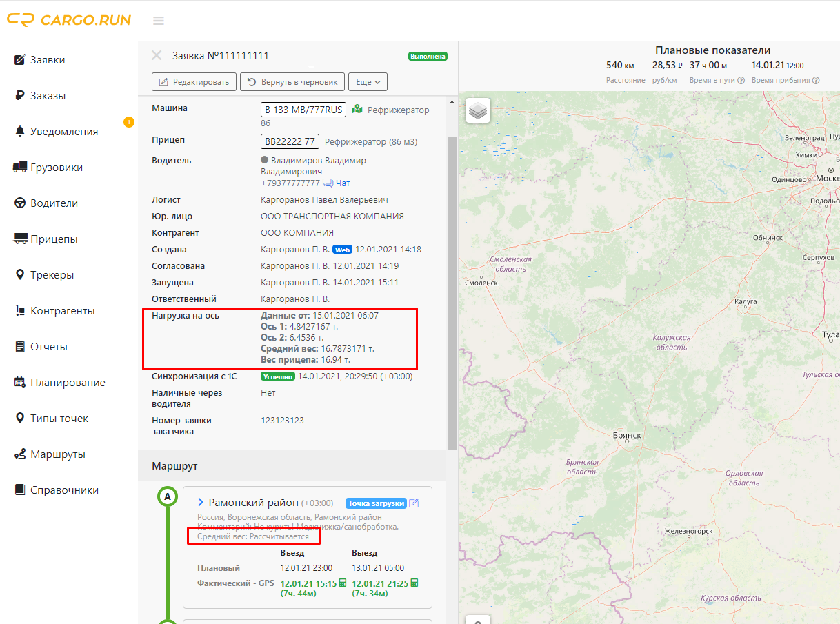This screenshot has height=624, width=840.
Task: Expand Рамонский район route point
Action: tap(201, 503)
